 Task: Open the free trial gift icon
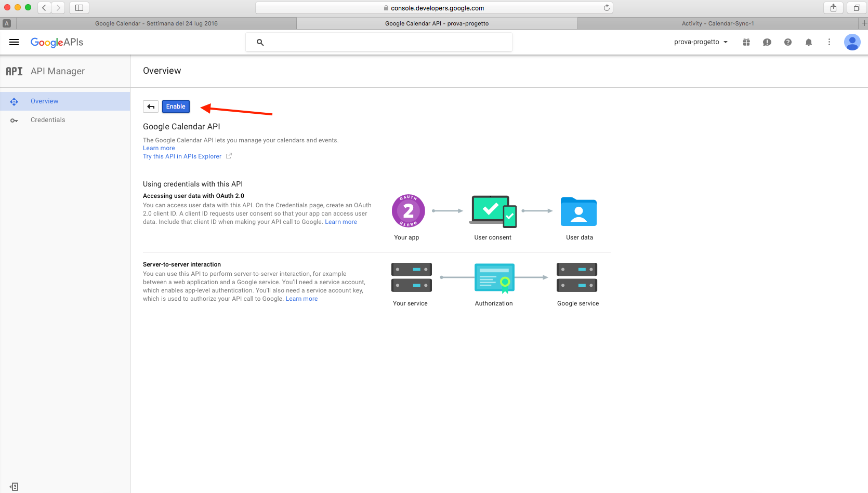coord(746,42)
